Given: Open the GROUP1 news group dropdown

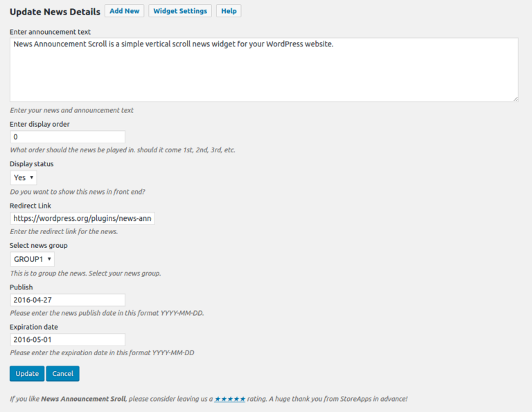Looking at the screenshot, I should [32, 259].
